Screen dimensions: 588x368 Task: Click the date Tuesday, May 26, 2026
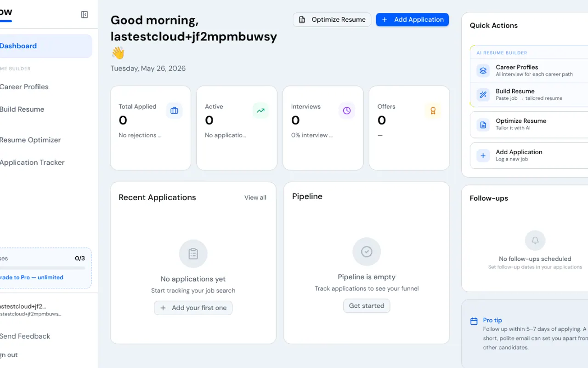pos(148,69)
